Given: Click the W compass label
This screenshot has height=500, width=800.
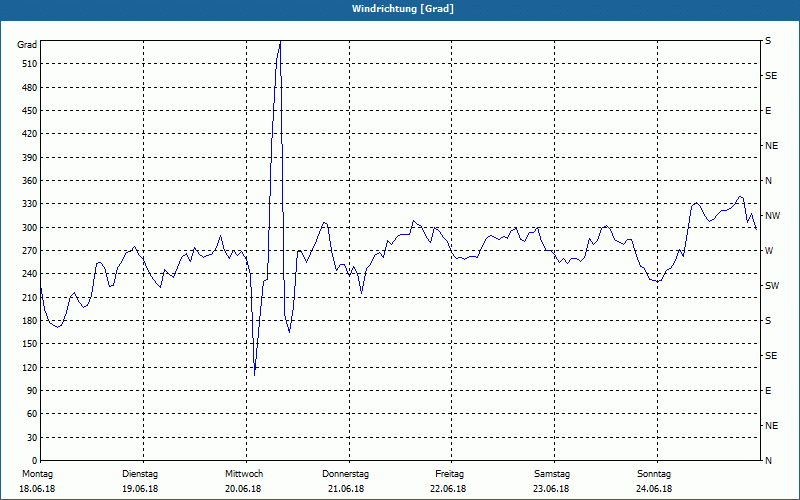Looking at the screenshot, I should 769,251.
